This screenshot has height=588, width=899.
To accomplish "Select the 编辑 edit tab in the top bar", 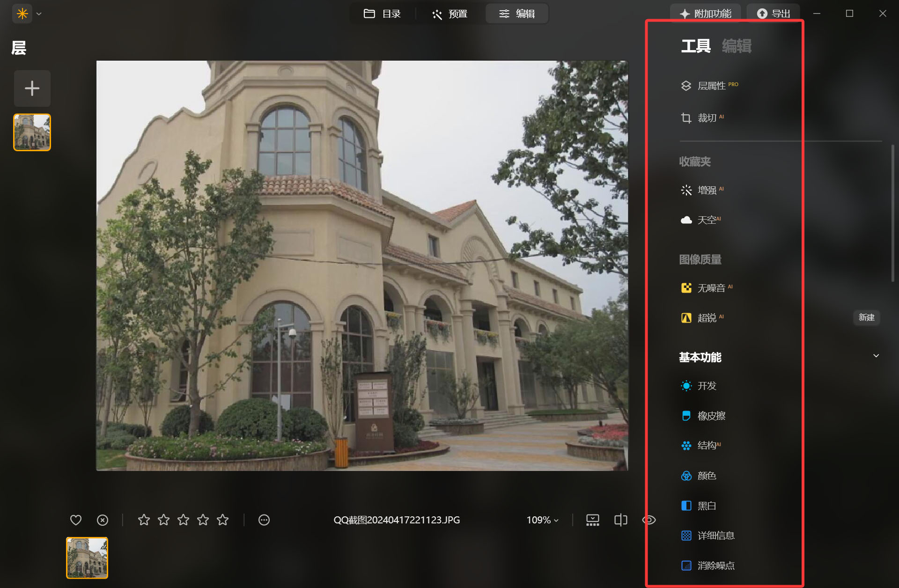I will 517,14.
